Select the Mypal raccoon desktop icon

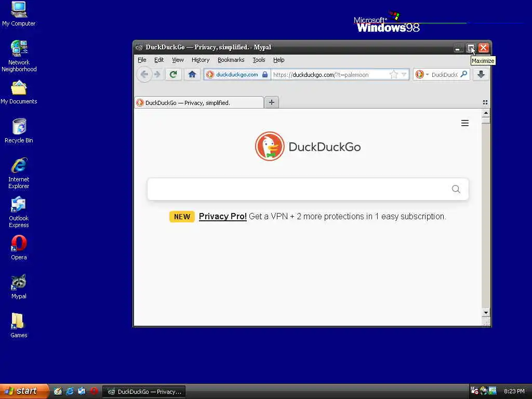point(19,287)
